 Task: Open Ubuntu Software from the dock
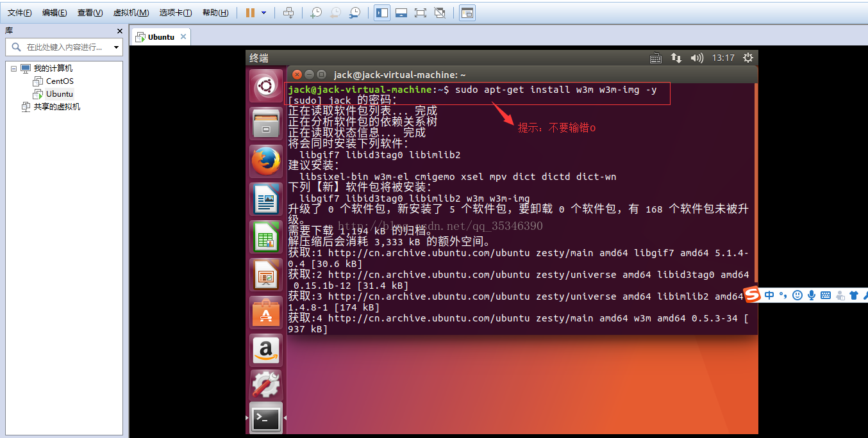pos(266,312)
